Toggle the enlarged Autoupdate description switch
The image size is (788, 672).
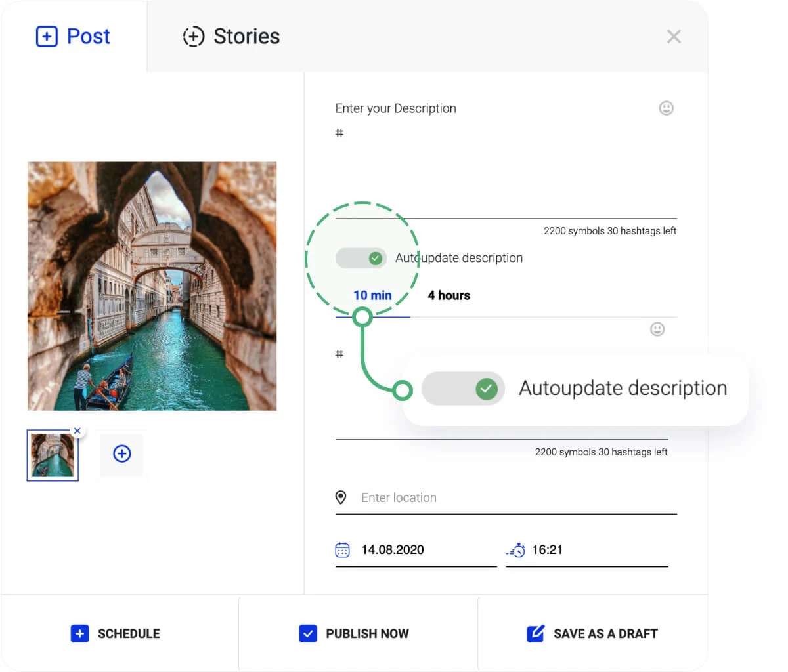point(463,388)
